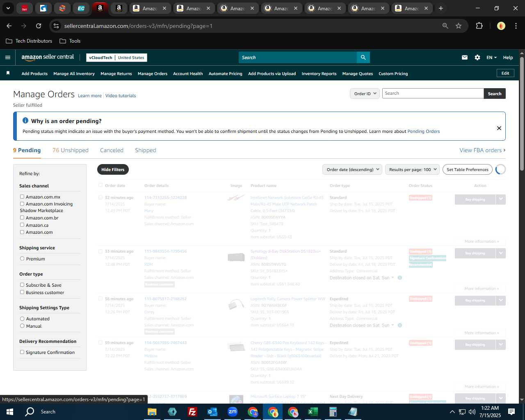Viewport: 525px width, 420px height.
Task: Open Inventory Reports menu item
Action: point(319,73)
